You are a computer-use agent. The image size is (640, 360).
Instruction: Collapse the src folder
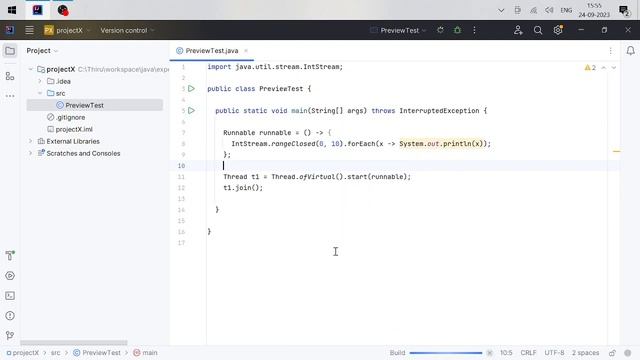[x=40, y=93]
